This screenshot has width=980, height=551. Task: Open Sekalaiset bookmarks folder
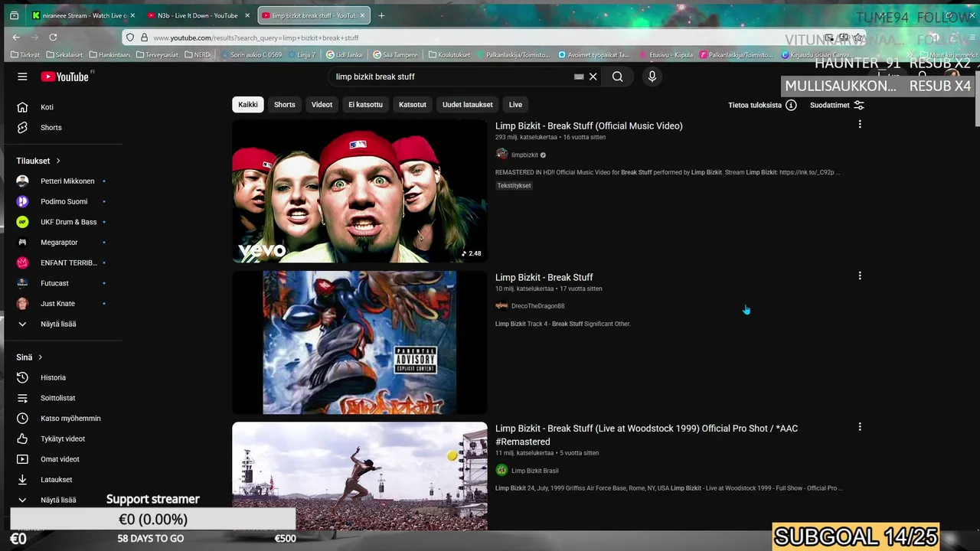[64, 55]
